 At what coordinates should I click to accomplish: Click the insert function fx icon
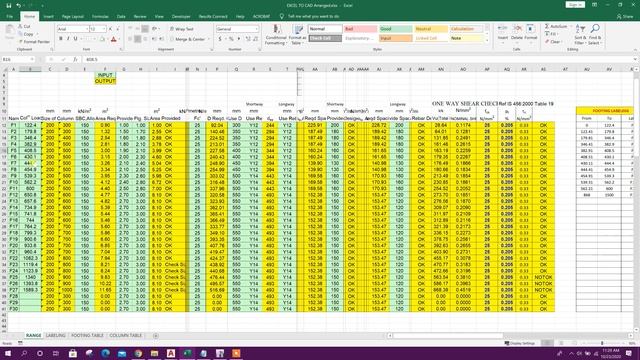75,60
